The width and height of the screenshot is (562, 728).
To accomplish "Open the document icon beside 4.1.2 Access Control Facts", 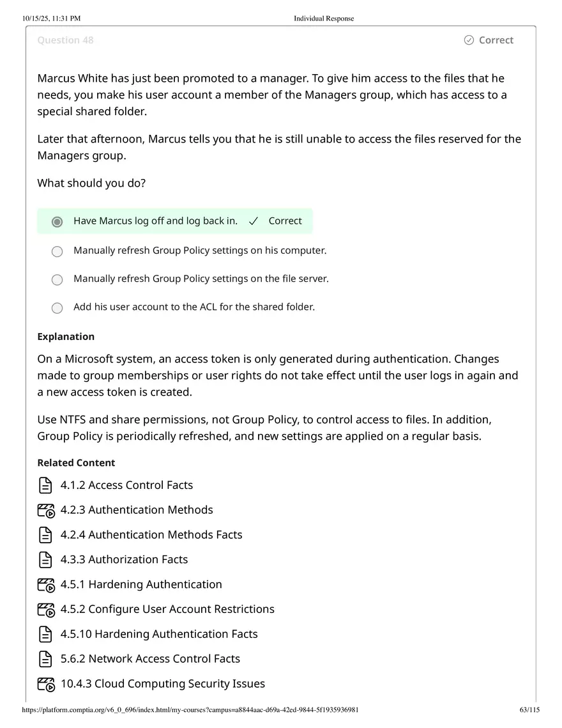I will tap(45, 485).
